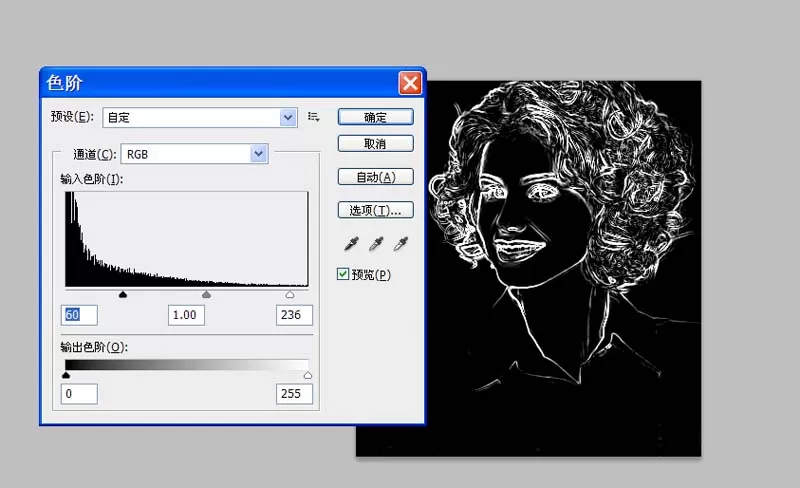
Task: Close the 色阶 dialog
Action: pyautogui.click(x=410, y=83)
